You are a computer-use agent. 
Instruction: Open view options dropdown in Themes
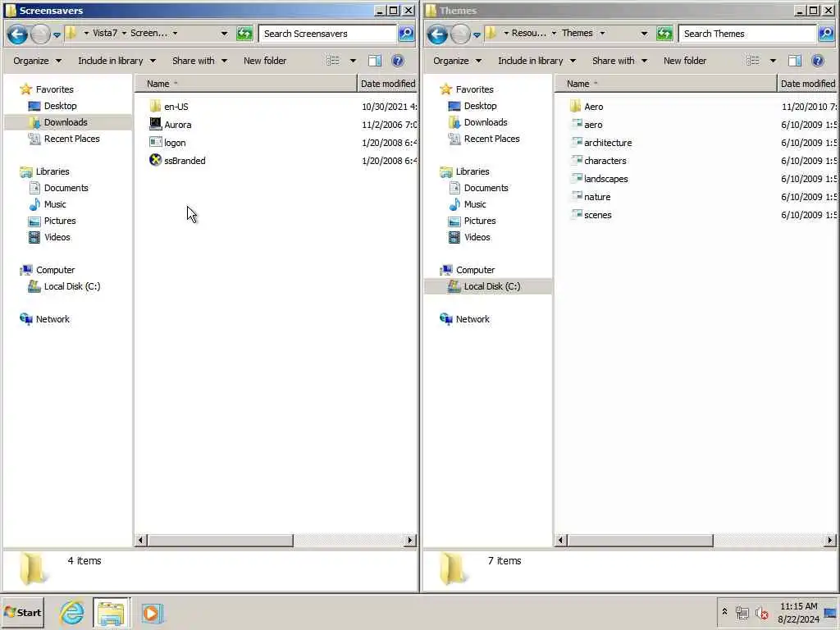point(773,61)
